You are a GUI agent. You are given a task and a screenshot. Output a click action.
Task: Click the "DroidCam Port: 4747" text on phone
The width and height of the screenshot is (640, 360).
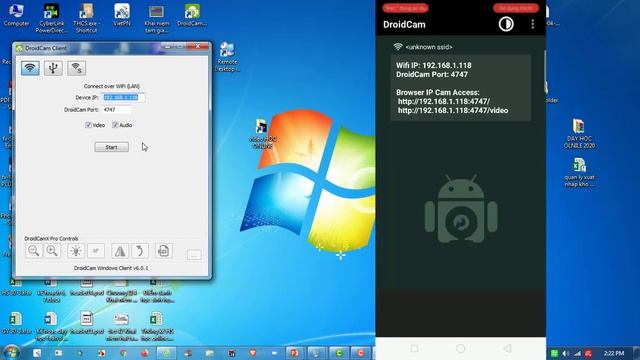[432, 74]
